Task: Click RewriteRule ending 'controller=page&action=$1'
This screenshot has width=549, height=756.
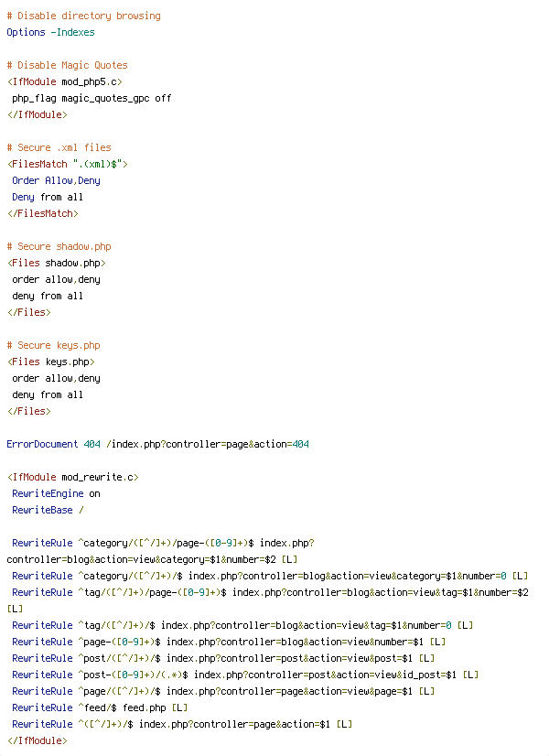Action: [x=182, y=724]
